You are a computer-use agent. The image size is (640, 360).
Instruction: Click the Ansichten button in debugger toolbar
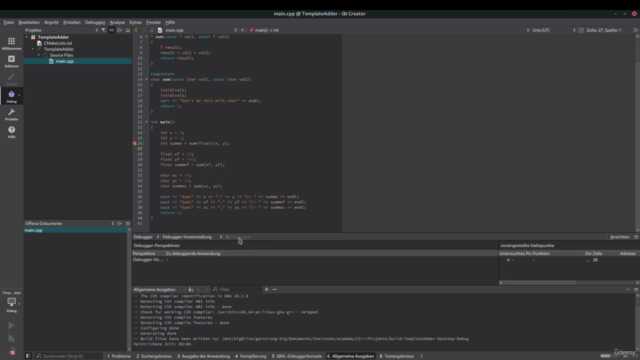620,237
